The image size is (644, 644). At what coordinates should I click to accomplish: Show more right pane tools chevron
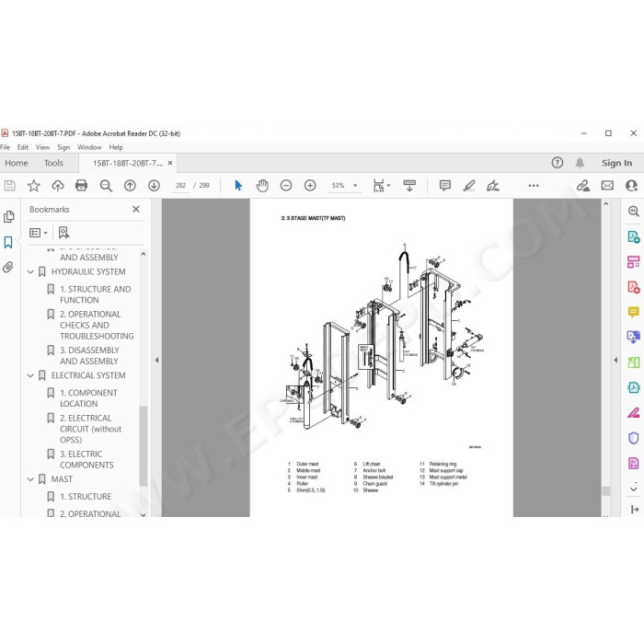point(633,489)
